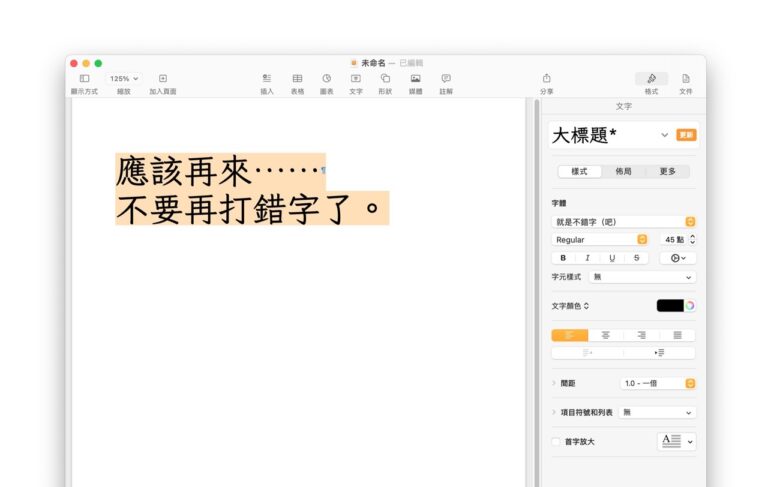768x487 pixels.
Task: Click the green full-screen window button
Action: [x=98, y=63]
